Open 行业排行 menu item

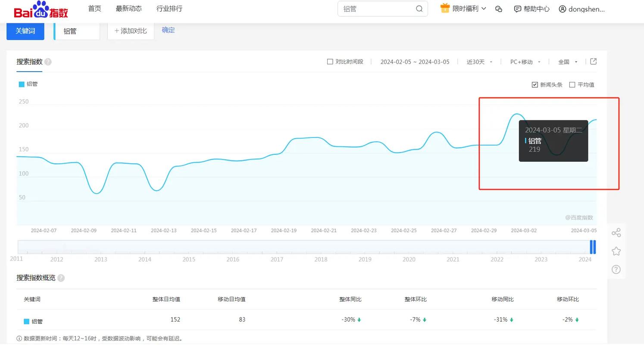pyautogui.click(x=169, y=9)
